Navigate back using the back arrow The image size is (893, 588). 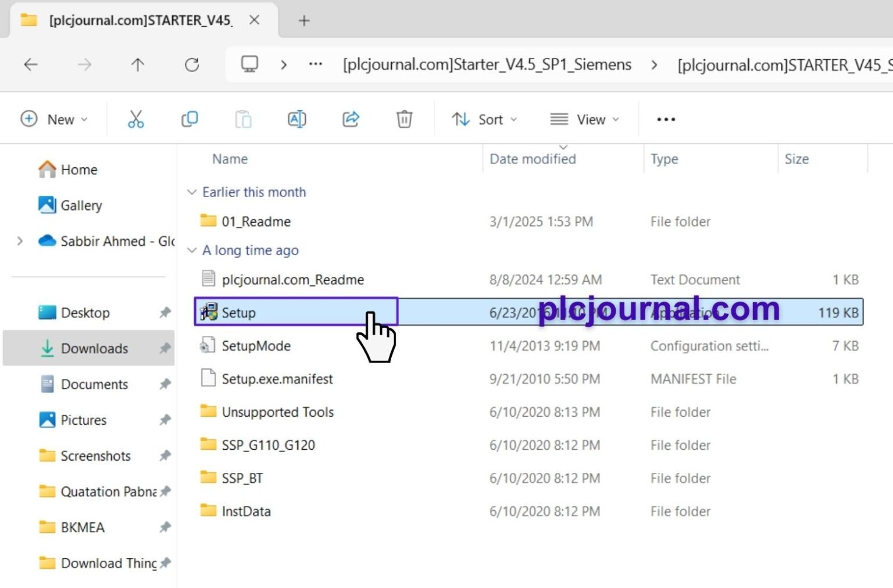[30, 64]
